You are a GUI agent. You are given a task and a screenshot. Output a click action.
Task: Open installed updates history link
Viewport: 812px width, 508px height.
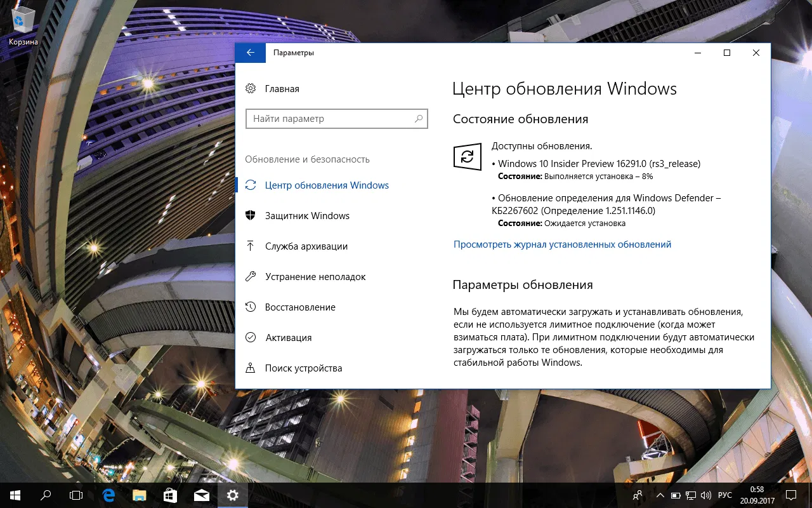[562, 244]
